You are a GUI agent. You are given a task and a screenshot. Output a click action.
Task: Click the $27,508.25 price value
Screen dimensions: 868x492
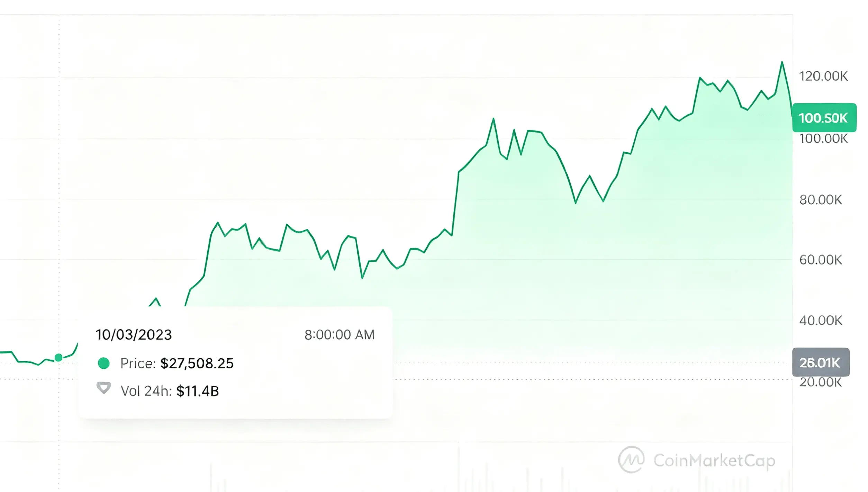click(x=197, y=364)
